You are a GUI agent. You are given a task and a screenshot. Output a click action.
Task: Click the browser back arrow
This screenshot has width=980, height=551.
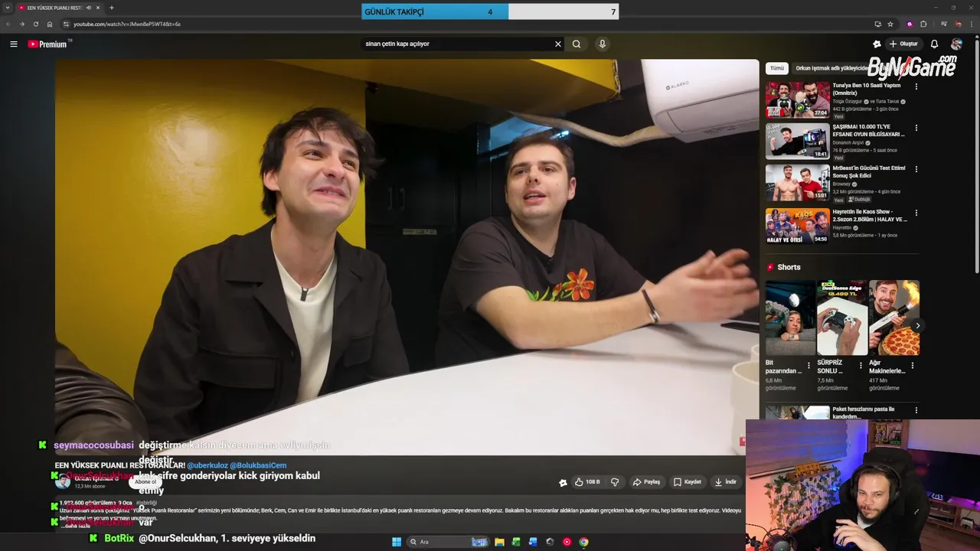(x=8, y=24)
